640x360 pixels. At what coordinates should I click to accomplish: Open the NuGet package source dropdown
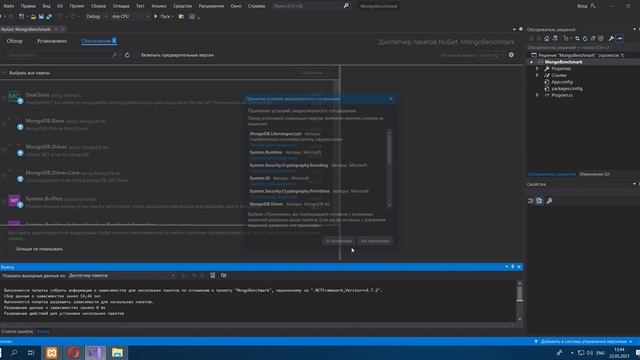(491, 55)
